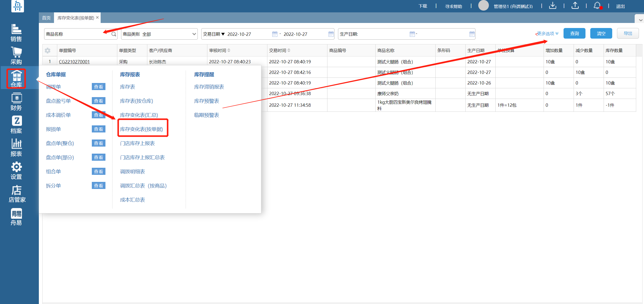Open the 交易日期 type dropdown triangle
This screenshot has height=304, width=644.
[223, 34]
